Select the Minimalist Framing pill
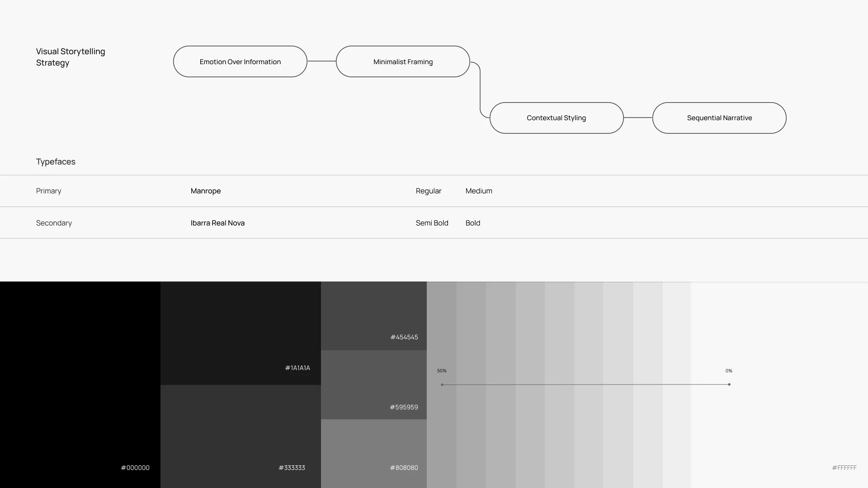Viewport: 868px width, 488px height. pyautogui.click(x=403, y=61)
